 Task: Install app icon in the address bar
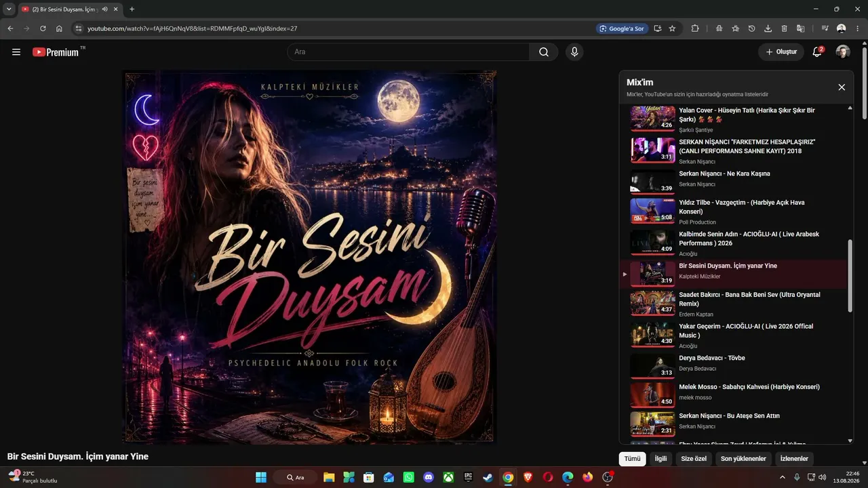pos(657,28)
